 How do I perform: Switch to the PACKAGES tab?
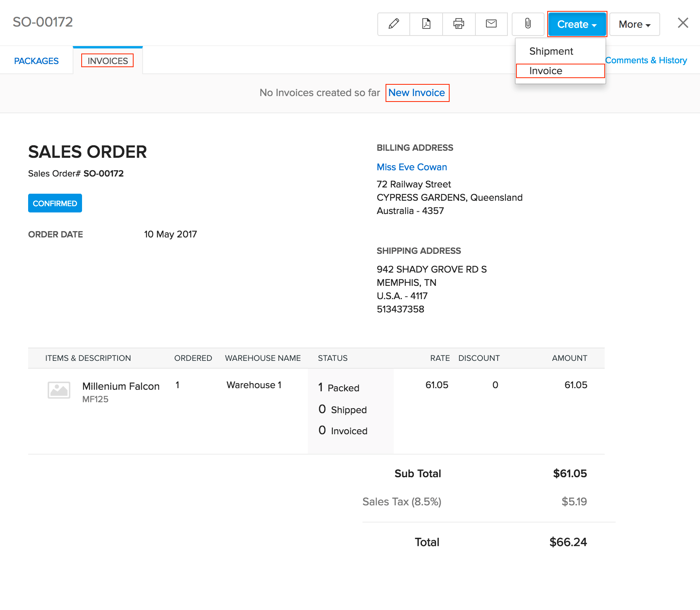click(36, 61)
